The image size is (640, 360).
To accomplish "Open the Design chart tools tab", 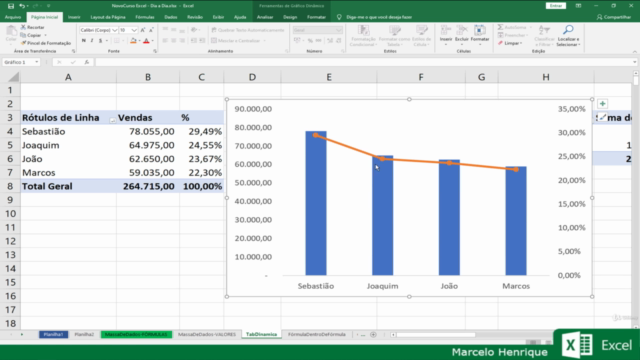I will tap(290, 17).
